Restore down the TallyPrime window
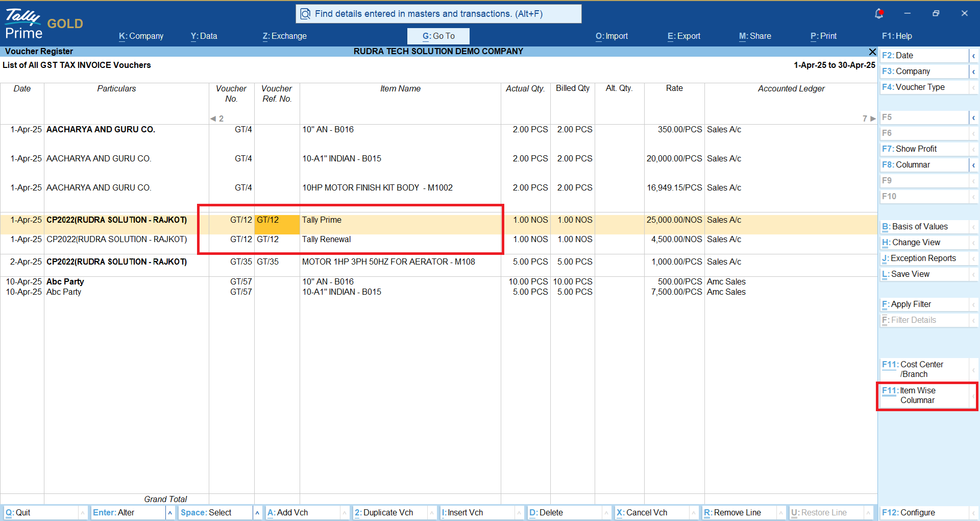Viewport: 980px width, 521px height. (936, 13)
